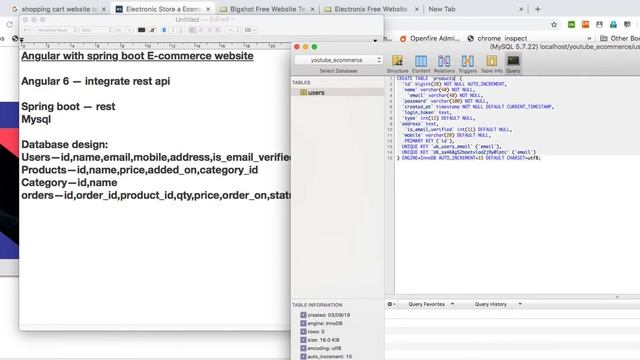Open text highlight color in TextEdit
640x360 pixels.
click(153, 30)
